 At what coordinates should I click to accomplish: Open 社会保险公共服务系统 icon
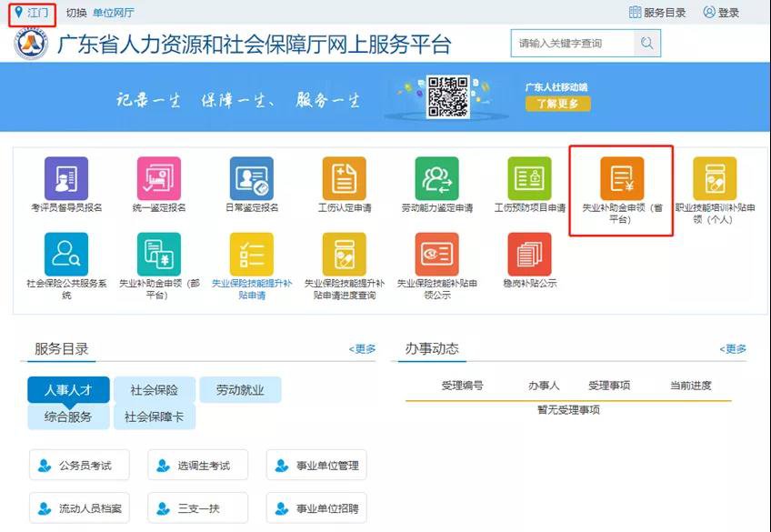tap(66, 255)
